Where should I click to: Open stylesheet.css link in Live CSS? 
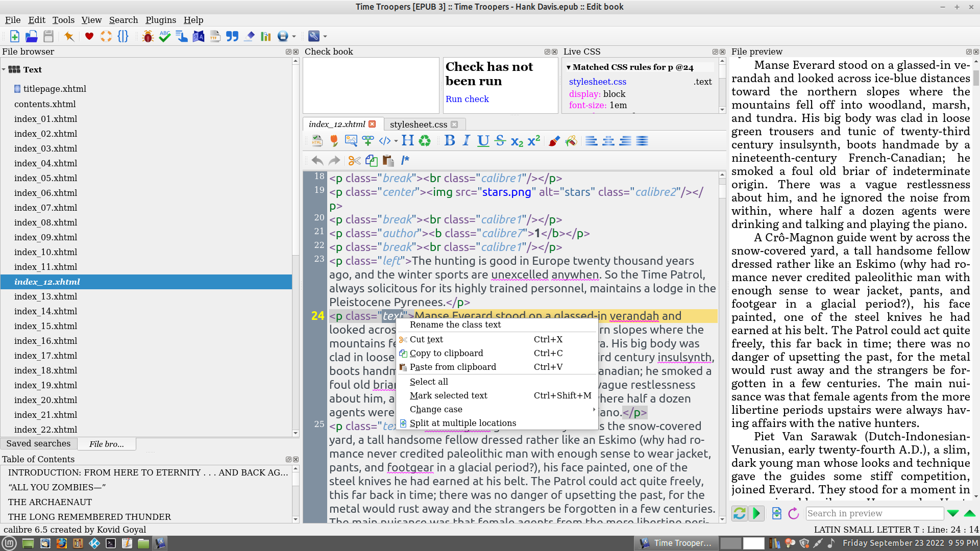pos(597,82)
